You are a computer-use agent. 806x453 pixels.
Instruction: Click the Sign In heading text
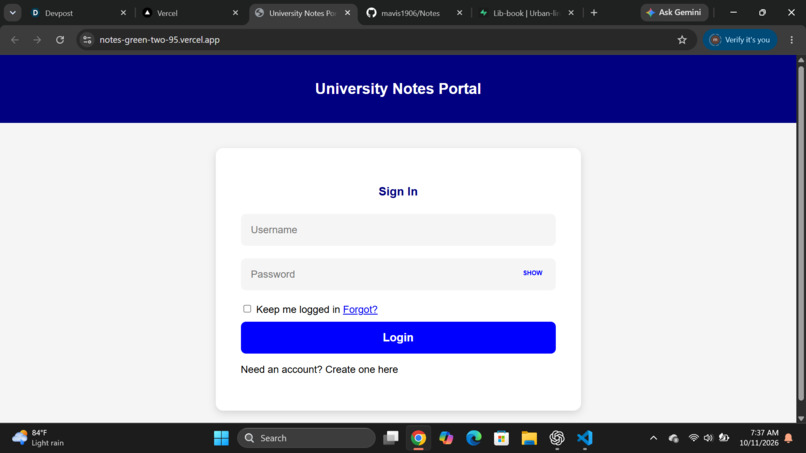tap(398, 191)
